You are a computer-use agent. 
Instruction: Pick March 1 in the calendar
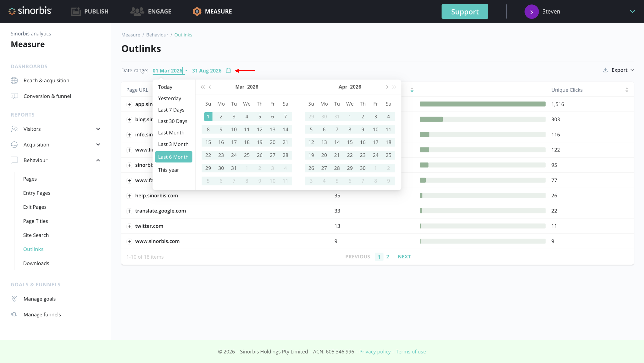click(208, 117)
